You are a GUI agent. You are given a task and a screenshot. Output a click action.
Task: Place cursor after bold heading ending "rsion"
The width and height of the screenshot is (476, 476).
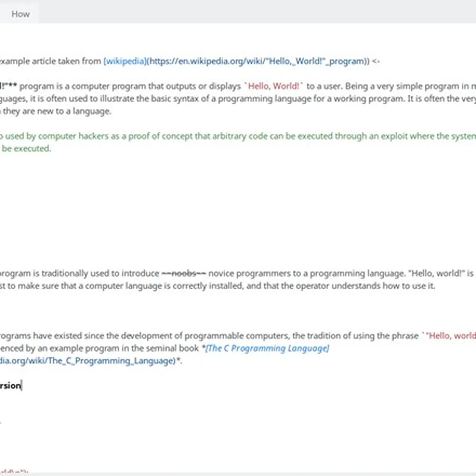[x=21, y=386]
